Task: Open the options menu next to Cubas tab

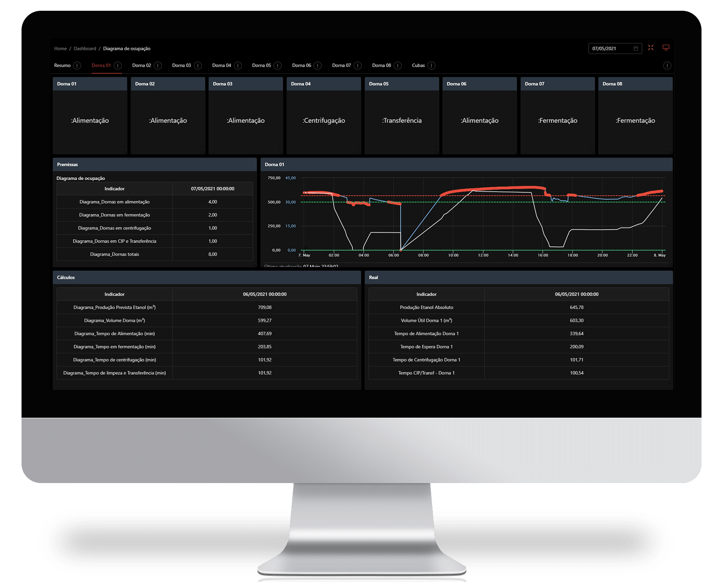Action: (431, 65)
